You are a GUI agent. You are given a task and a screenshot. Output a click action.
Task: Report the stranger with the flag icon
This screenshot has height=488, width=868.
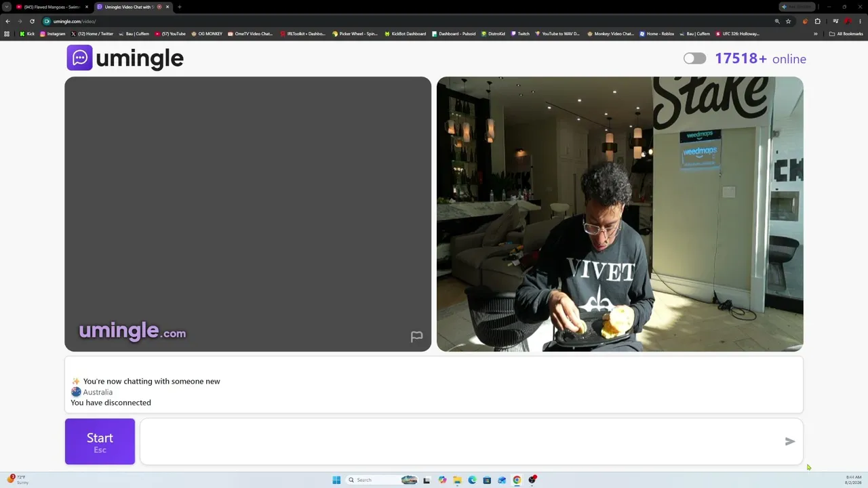[416, 337]
